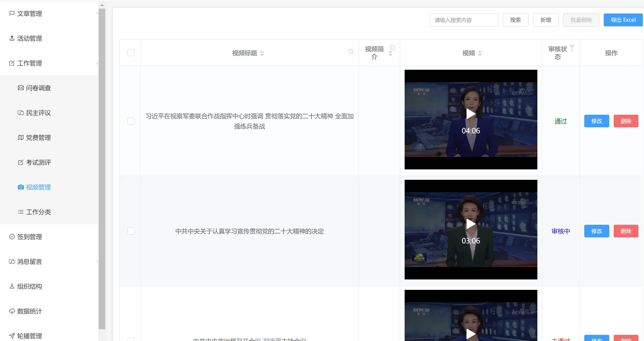The height and width of the screenshot is (341, 644).
Task: Click the 新增 button
Action: click(546, 20)
